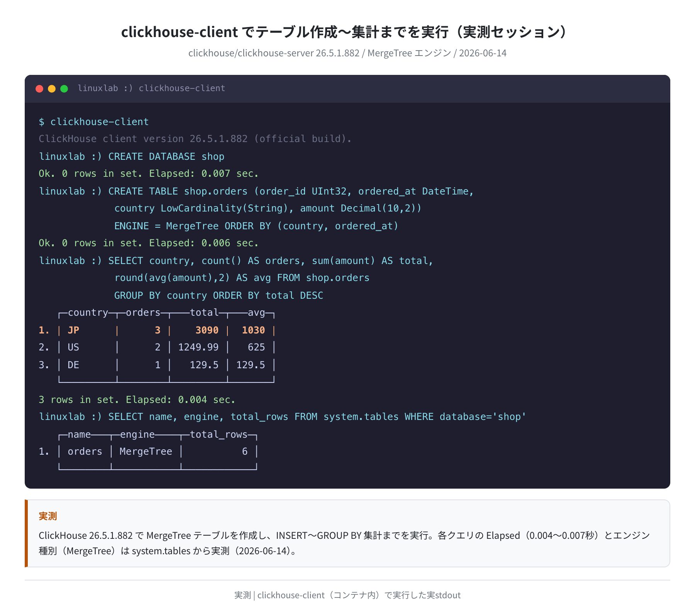Click the 'total' column header

tap(204, 313)
